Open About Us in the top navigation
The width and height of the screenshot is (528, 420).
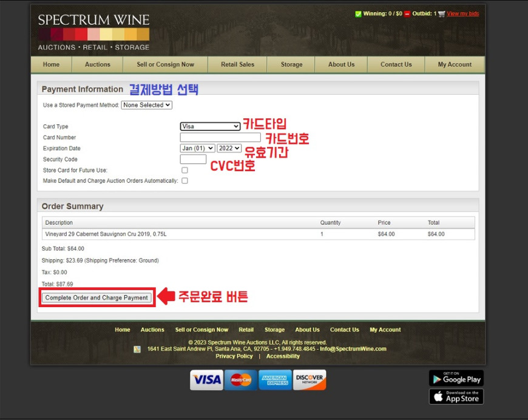click(342, 64)
